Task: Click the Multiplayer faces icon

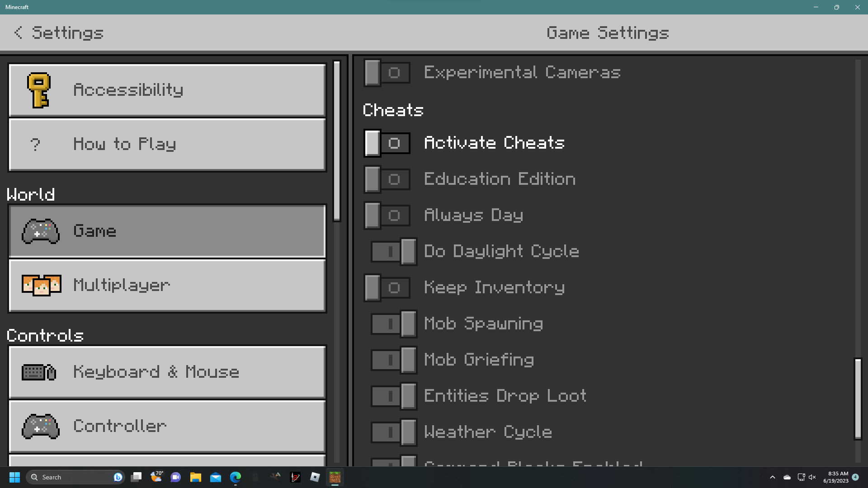Action: pos(41,285)
